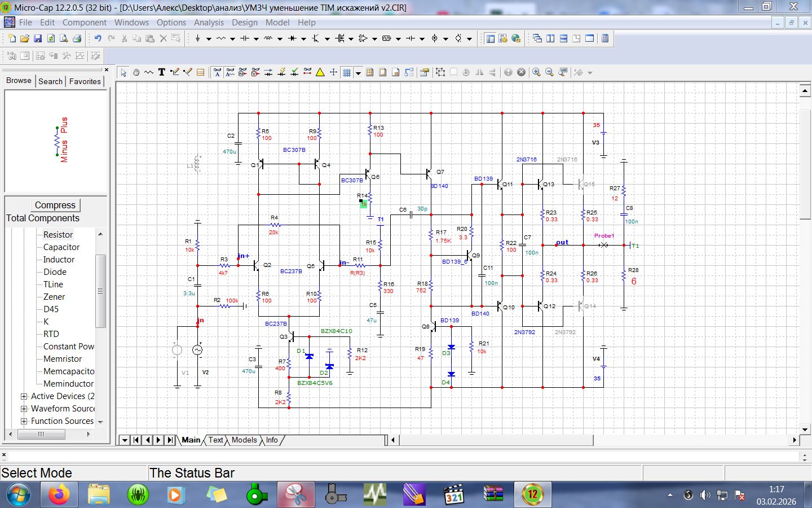Toggle the component panel display button

point(491,38)
